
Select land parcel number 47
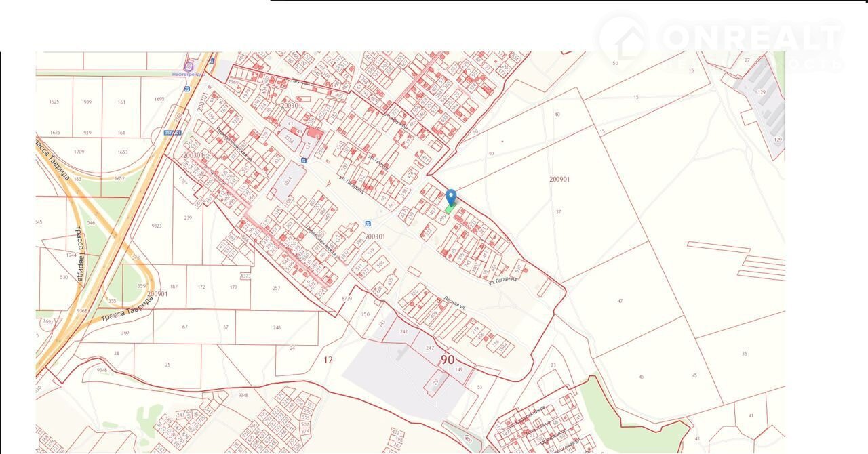pyautogui.click(x=620, y=300)
